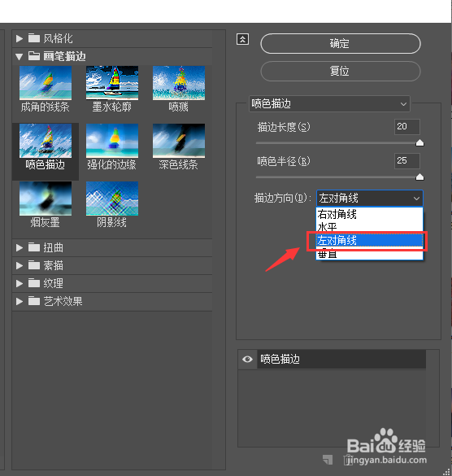The width and height of the screenshot is (452, 476).
Task: Click the 复位 button
Action: tap(341, 72)
